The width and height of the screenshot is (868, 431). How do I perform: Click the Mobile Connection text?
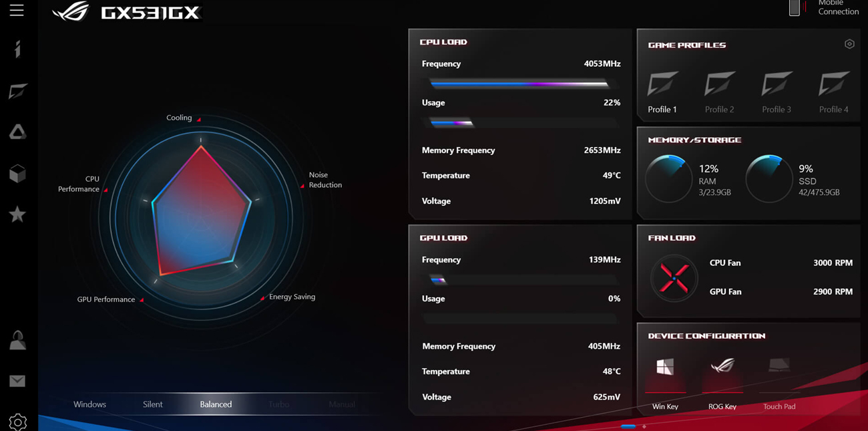(839, 7)
